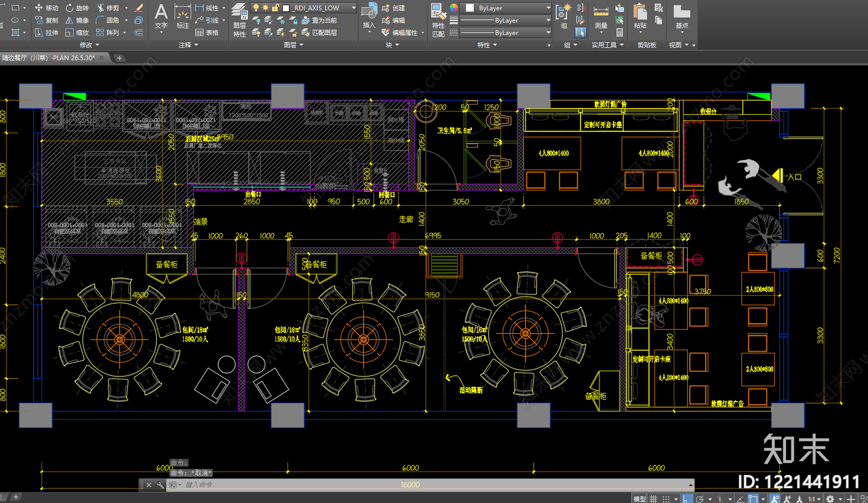
Task: Select the Trim (修剪) tool
Action: [x=108, y=8]
